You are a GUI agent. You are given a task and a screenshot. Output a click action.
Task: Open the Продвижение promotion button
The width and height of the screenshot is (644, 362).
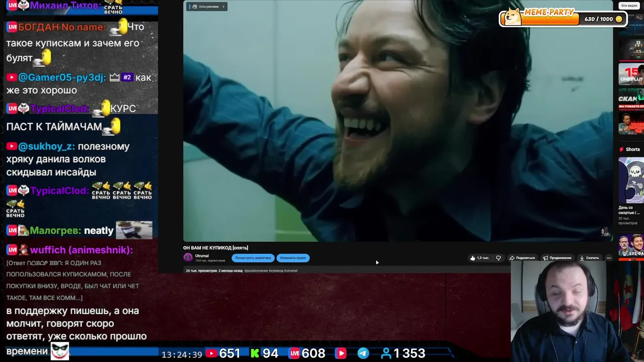click(557, 258)
